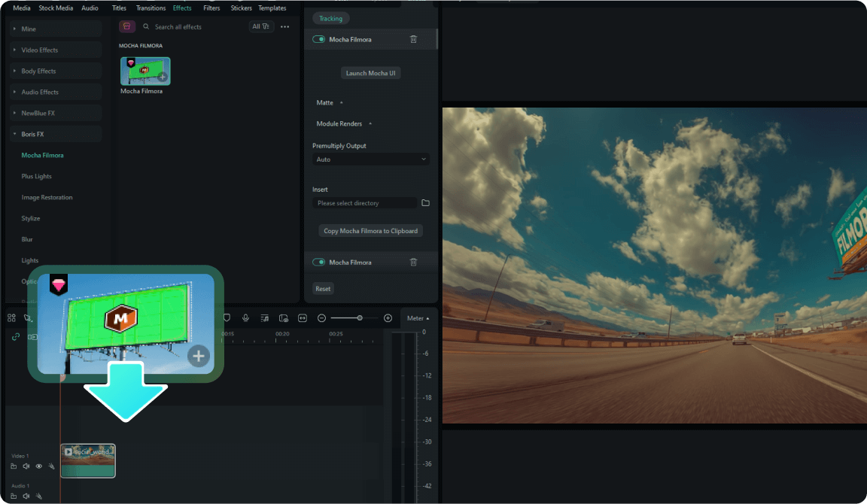Apply the magic tool icon on the Audio 1 track

pos(38,496)
